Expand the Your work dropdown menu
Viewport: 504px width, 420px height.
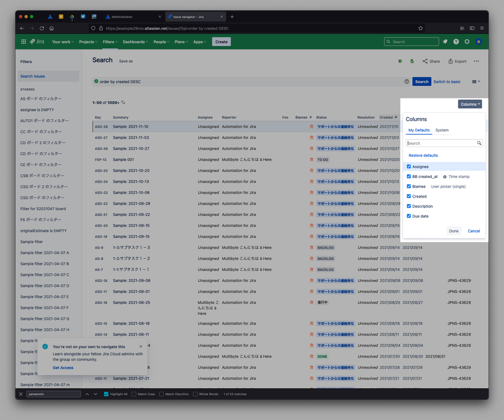point(63,42)
